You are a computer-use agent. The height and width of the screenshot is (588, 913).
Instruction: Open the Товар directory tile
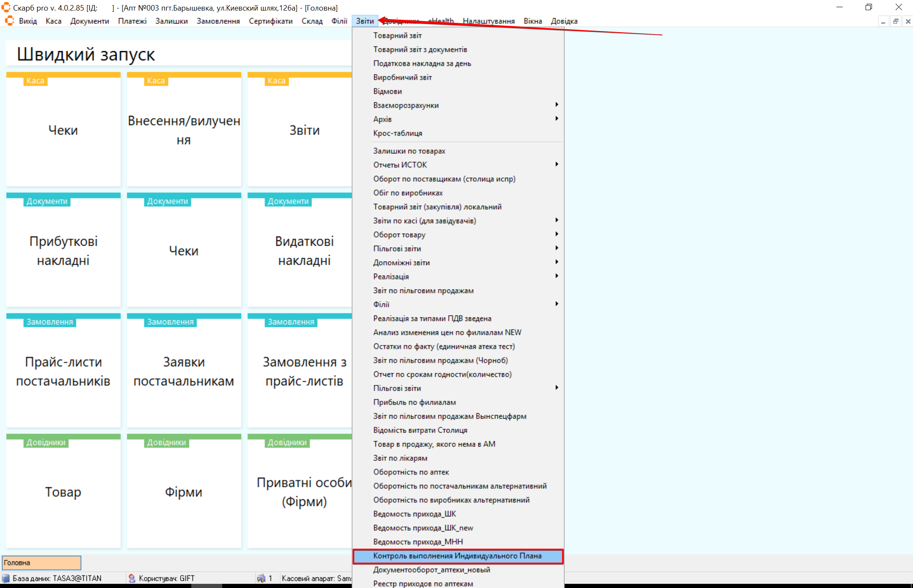(x=63, y=492)
